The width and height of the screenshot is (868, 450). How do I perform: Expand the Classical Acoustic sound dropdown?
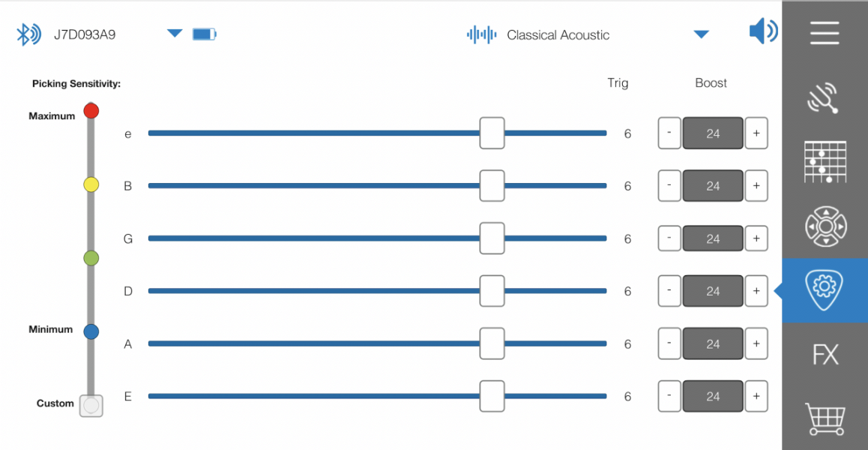pyautogui.click(x=701, y=34)
